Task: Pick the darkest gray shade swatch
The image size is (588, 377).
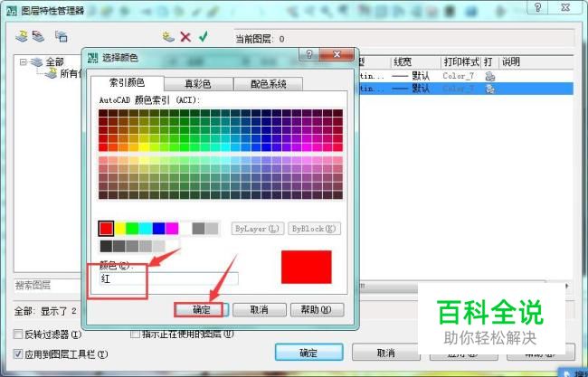Action: click(x=106, y=246)
